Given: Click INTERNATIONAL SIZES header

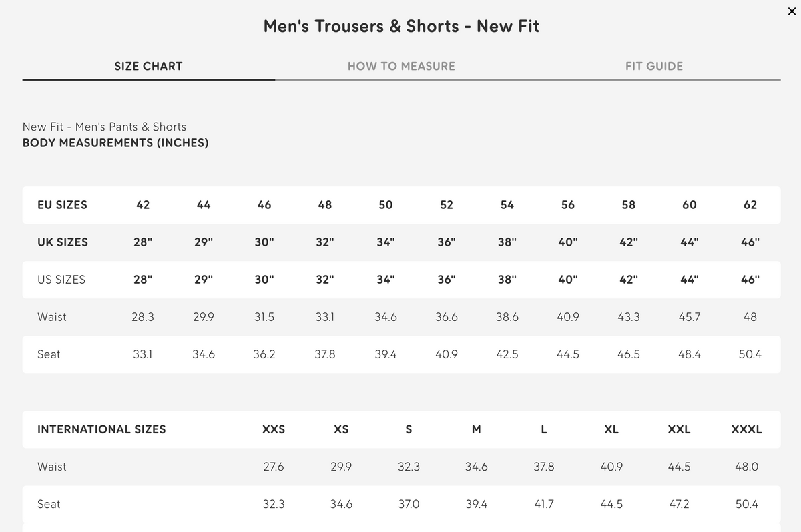Looking at the screenshot, I should coord(101,429).
